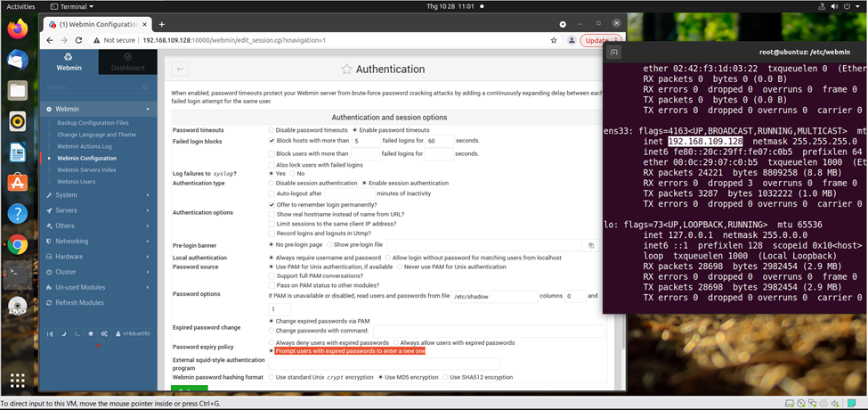Click the red logout icon
868x410 pixels.
click(99, 346)
